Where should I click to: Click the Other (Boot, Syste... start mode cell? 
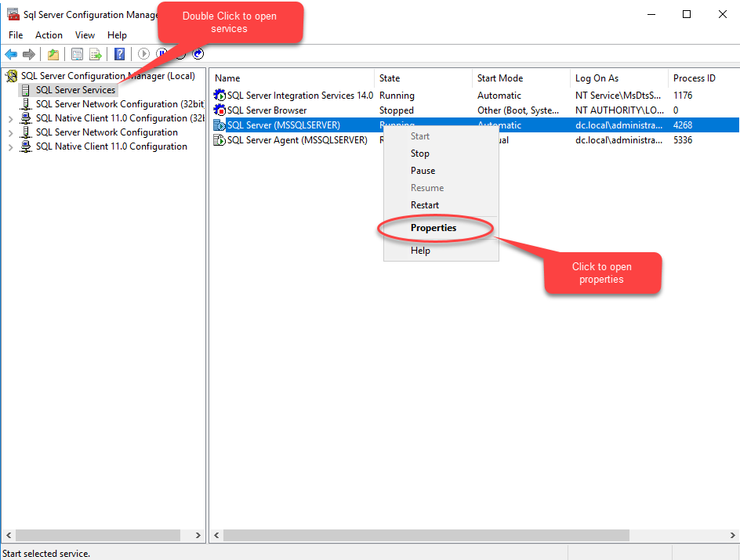click(517, 110)
